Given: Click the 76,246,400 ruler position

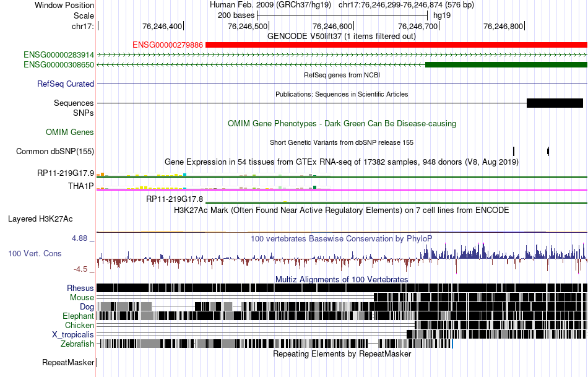Looking at the screenshot, I should (x=162, y=26).
